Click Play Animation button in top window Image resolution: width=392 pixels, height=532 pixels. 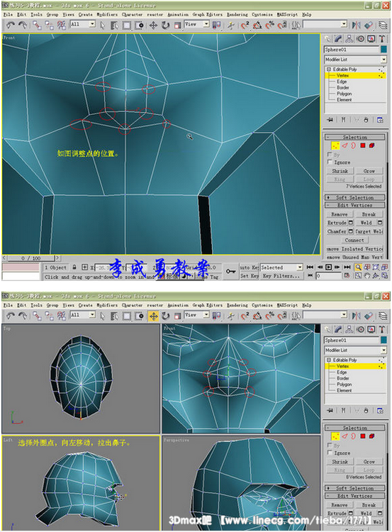328,267
